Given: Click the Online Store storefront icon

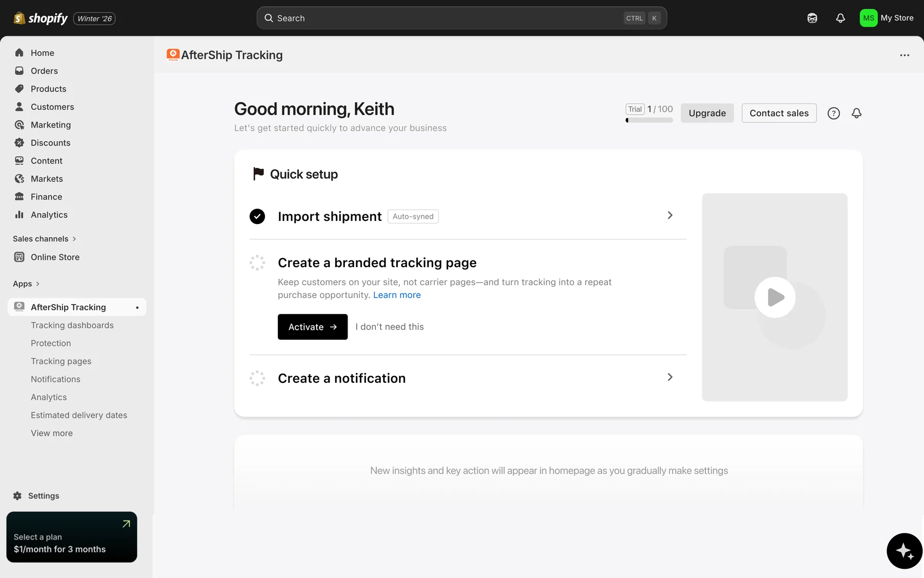Looking at the screenshot, I should point(20,257).
